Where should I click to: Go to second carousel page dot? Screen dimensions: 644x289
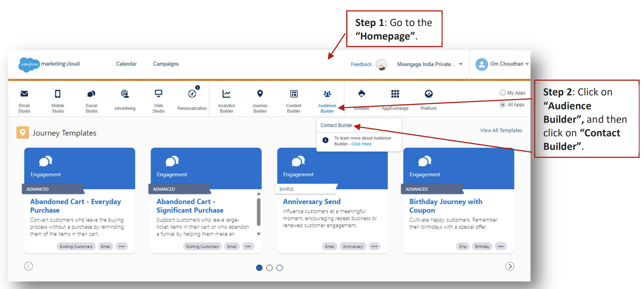269,268
